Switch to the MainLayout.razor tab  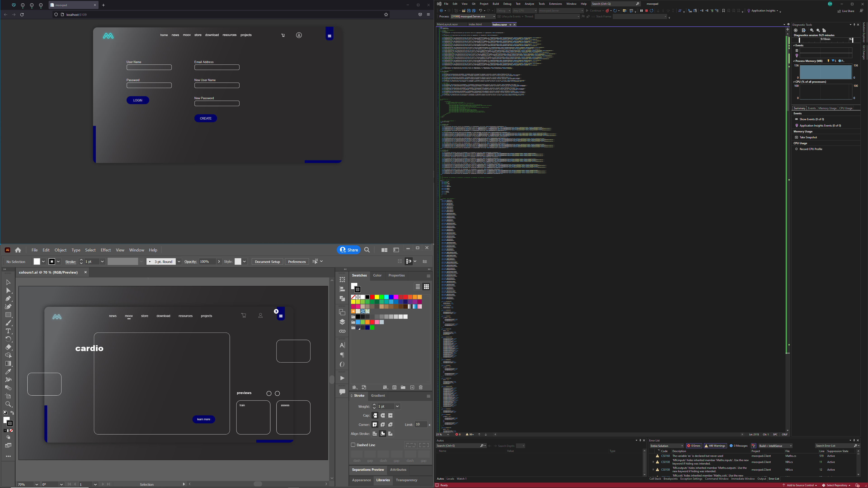tap(447, 24)
